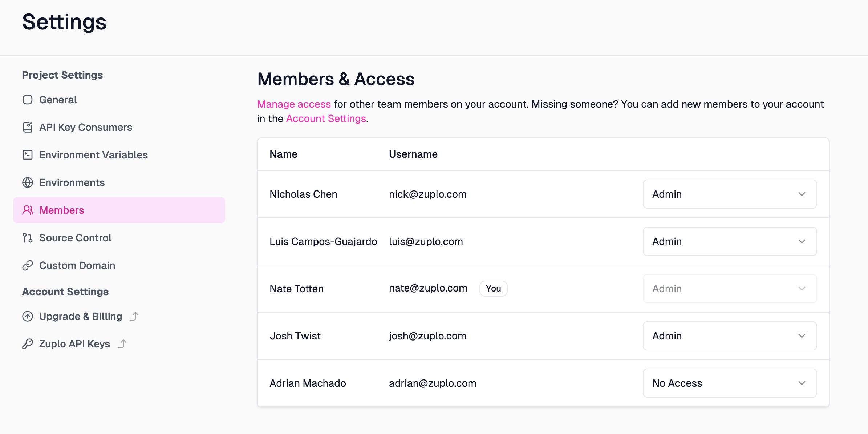Go to API Key Consumers

pyautogui.click(x=119, y=127)
